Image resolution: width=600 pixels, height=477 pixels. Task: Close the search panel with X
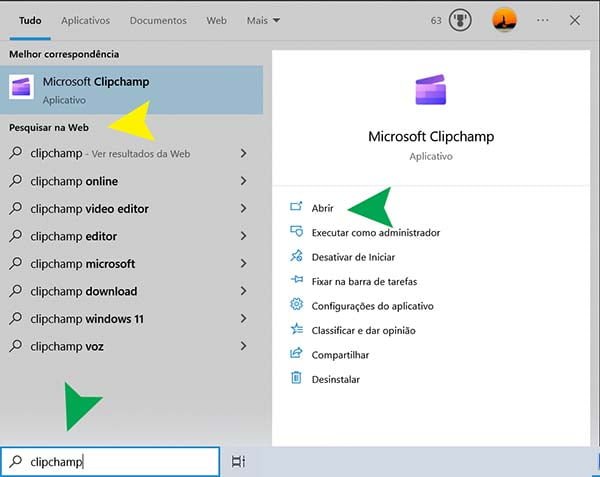pos(575,20)
